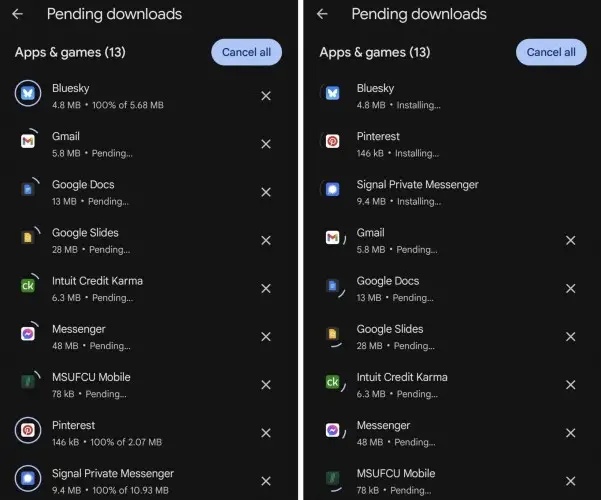601x500 pixels.
Task: Tap Google Docs icon in right screenshot
Action: tap(333, 287)
